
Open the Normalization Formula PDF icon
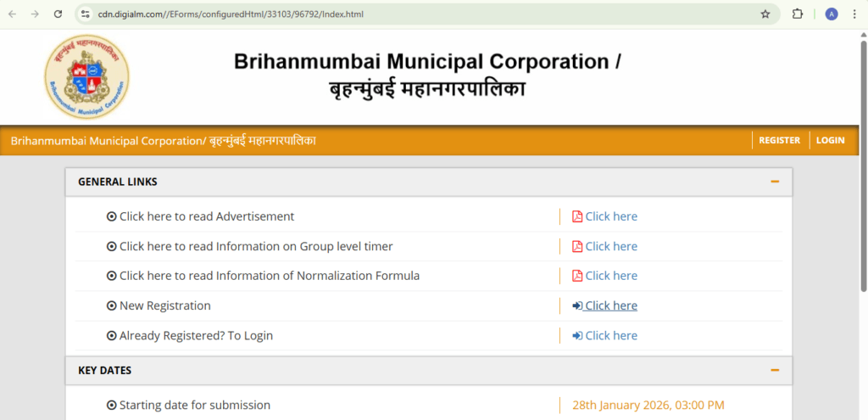tap(577, 276)
